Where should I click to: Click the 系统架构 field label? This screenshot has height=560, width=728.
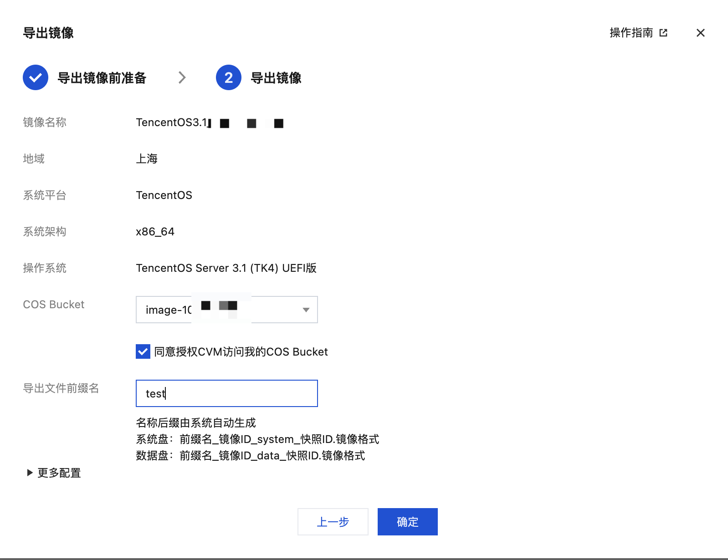tap(45, 231)
